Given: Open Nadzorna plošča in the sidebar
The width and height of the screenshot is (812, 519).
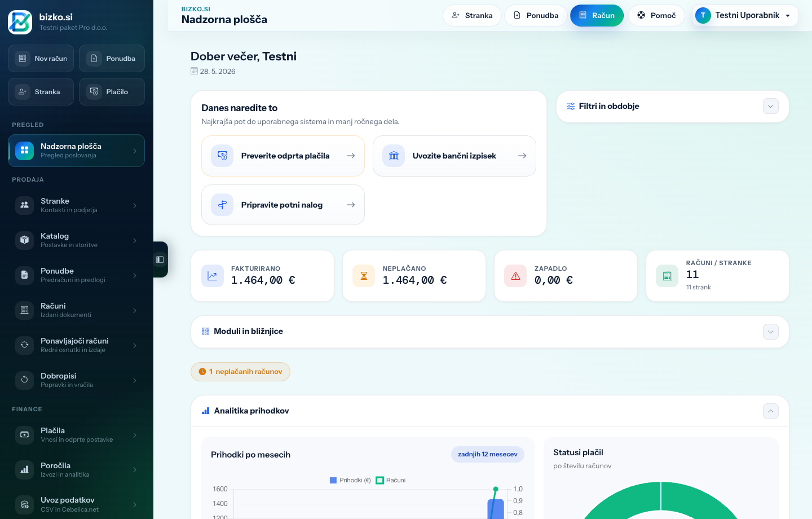Looking at the screenshot, I should [x=76, y=151].
